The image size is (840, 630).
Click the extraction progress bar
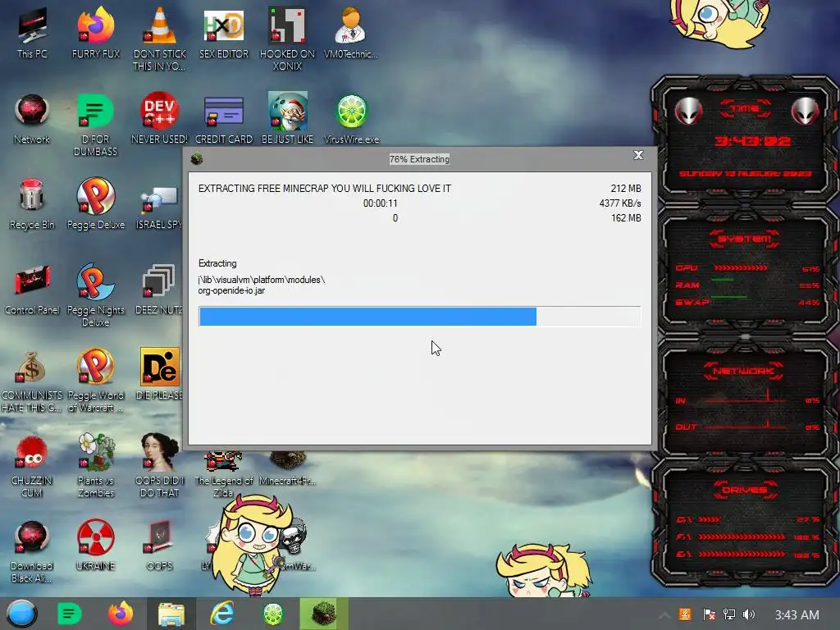[x=419, y=316]
